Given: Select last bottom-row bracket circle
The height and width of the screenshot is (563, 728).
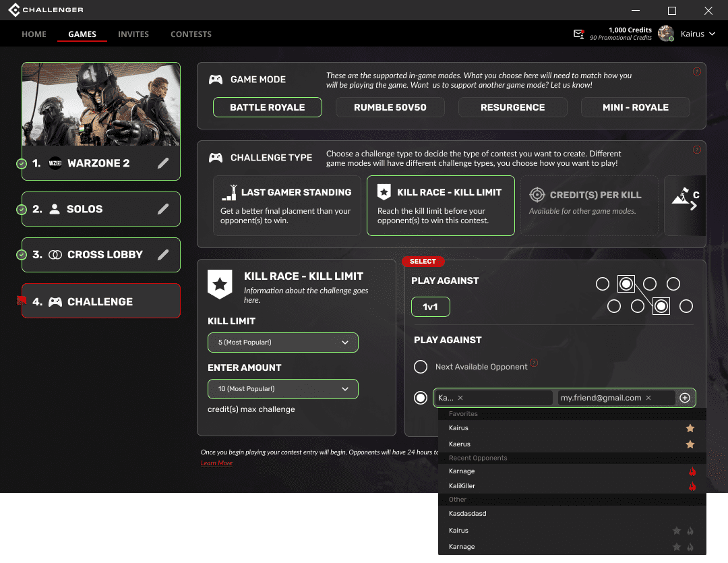Looking at the screenshot, I should (x=686, y=306).
